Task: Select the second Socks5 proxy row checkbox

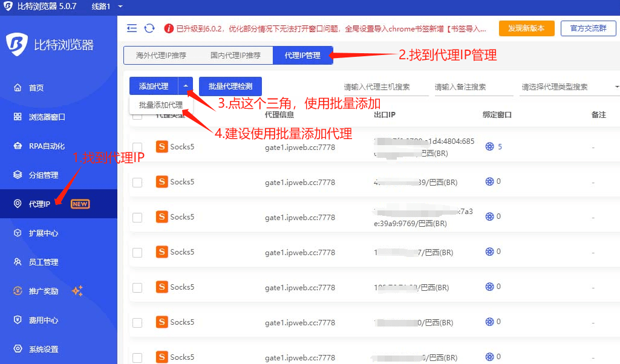Action: (x=137, y=182)
